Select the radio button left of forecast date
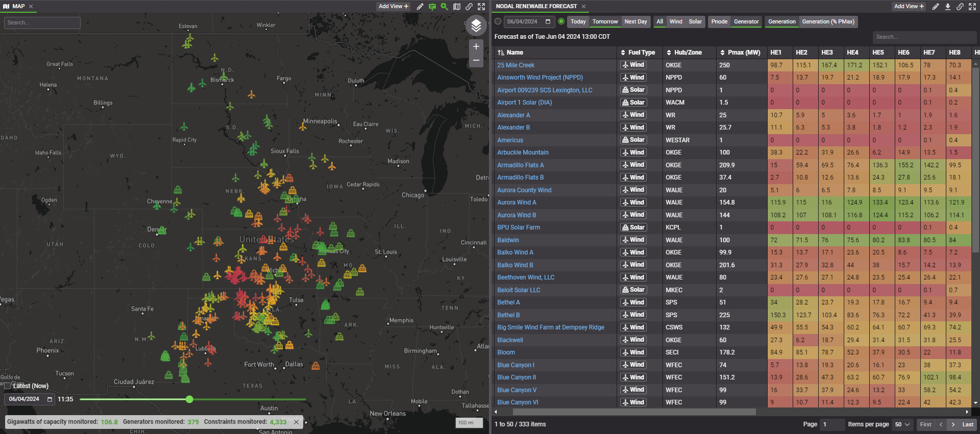Screen dimensions: 980x434 coord(498,21)
